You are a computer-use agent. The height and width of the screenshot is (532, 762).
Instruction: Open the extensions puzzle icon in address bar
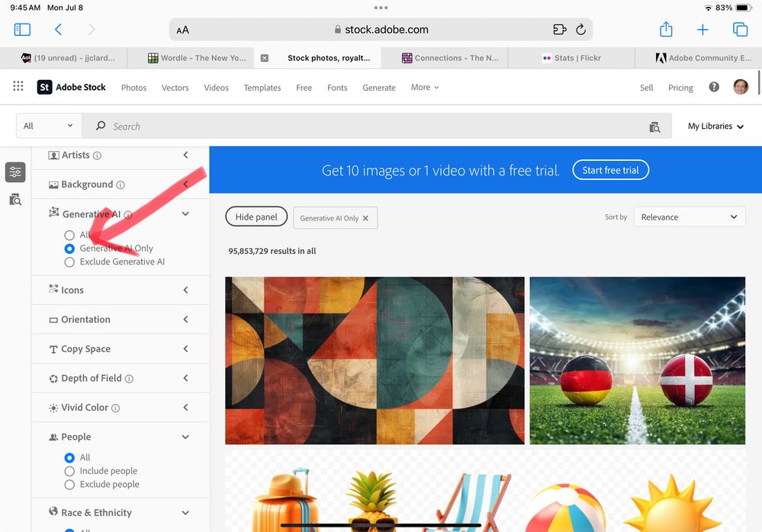point(560,30)
